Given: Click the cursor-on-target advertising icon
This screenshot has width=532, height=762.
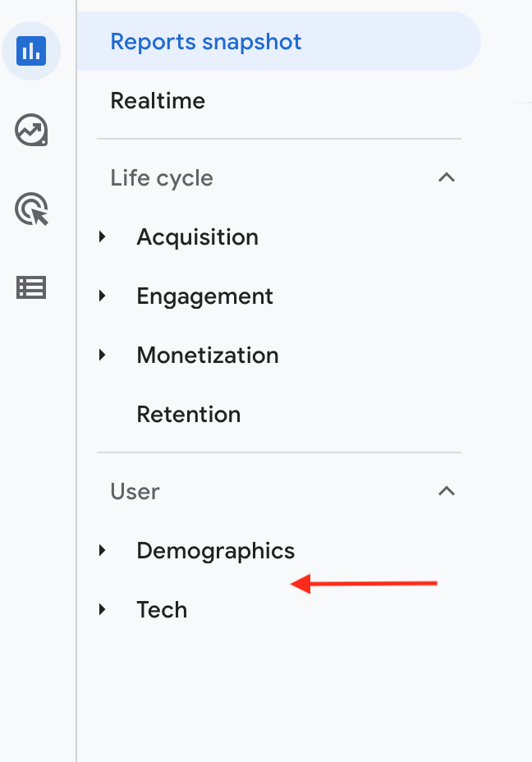Looking at the screenshot, I should click(x=31, y=209).
